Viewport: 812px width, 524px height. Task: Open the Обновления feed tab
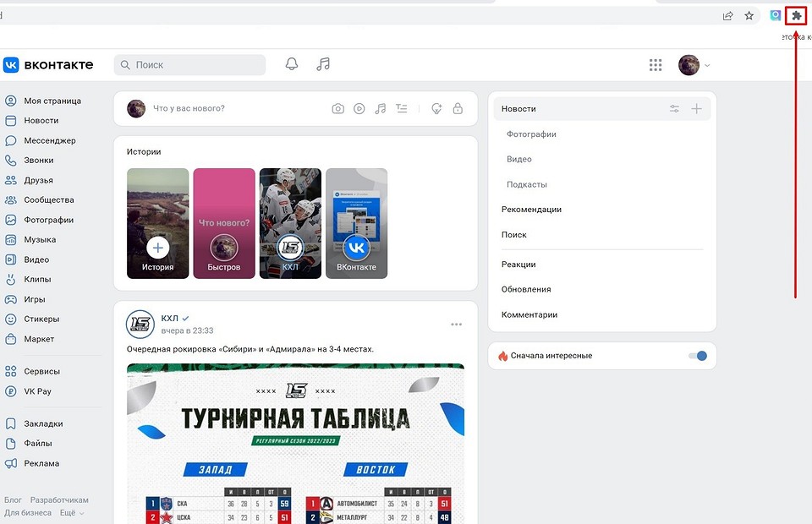click(526, 289)
